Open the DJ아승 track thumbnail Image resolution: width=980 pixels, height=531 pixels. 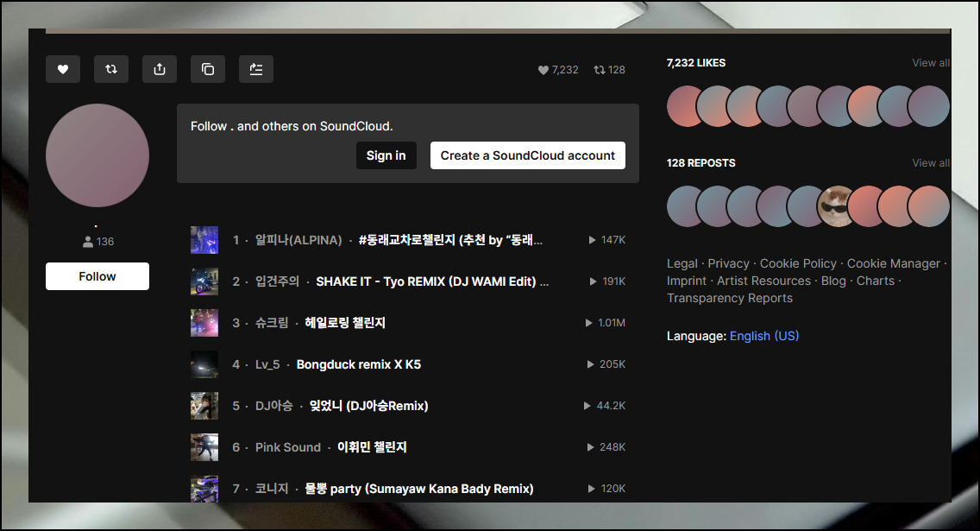point(204,406)
